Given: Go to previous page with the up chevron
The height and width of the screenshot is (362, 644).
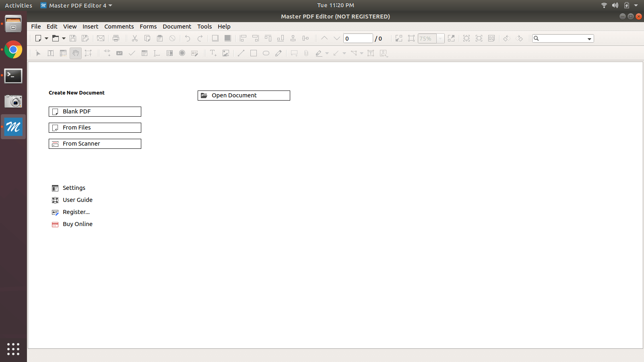Looking at the screenshot, I should coord(324,38).
